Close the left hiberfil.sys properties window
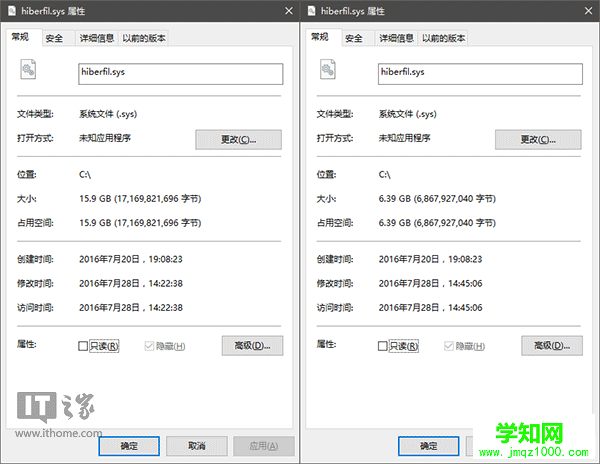 click(289, 11)
